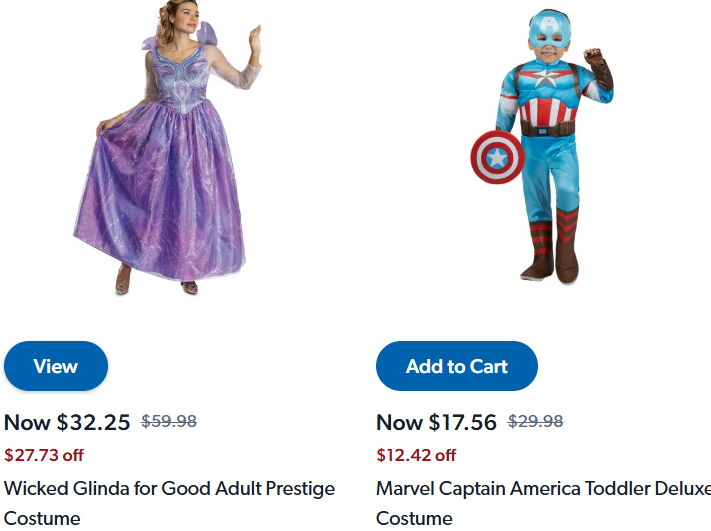
Task: Select the crossed-out $59.98 original price
Action: 169,422
